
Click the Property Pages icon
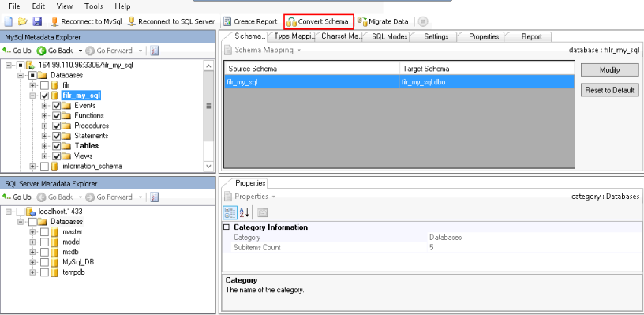(x=263, y=212)
